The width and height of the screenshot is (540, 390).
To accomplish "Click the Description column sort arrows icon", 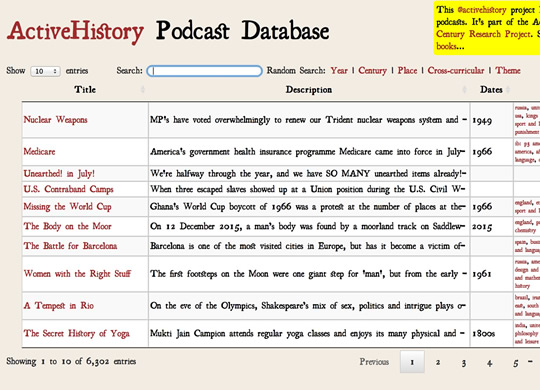I will pyautogui.click(x=464, y=90).
